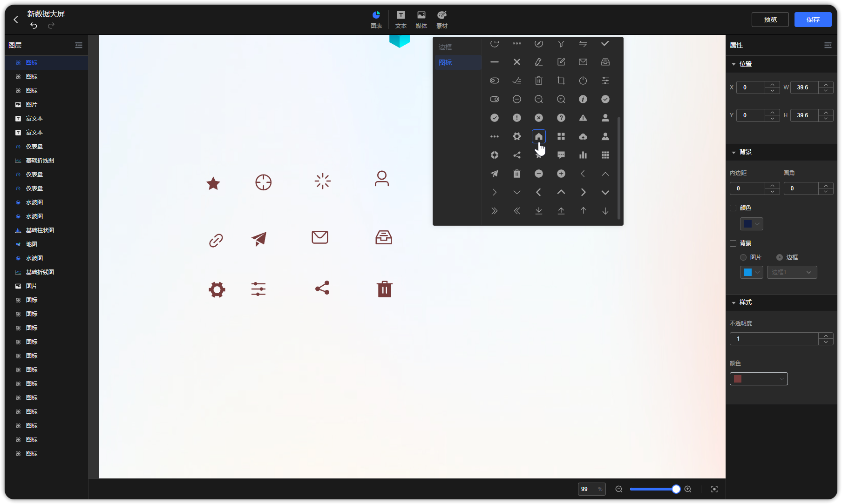Select the 地图 layer
842x504 pixels.
[x=47, y=244]
